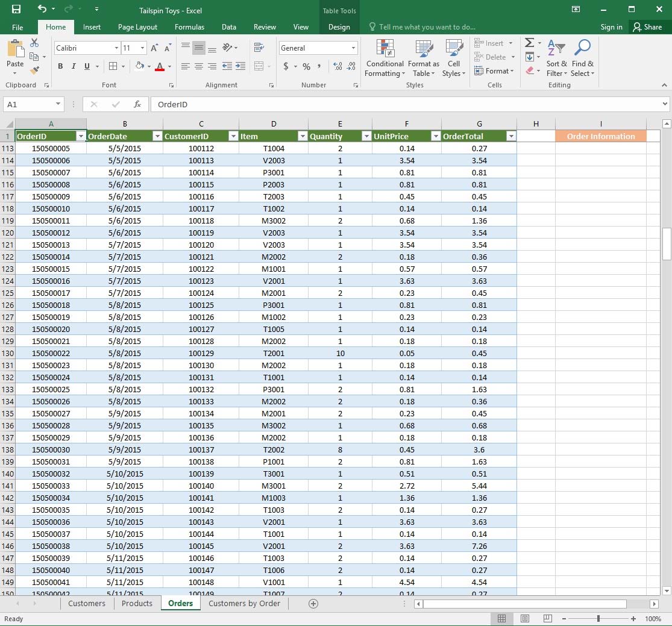Screen dimensions: 672x626
Task: Open the OrderDate column filter dropdown
Action: (x=157, y=136)
